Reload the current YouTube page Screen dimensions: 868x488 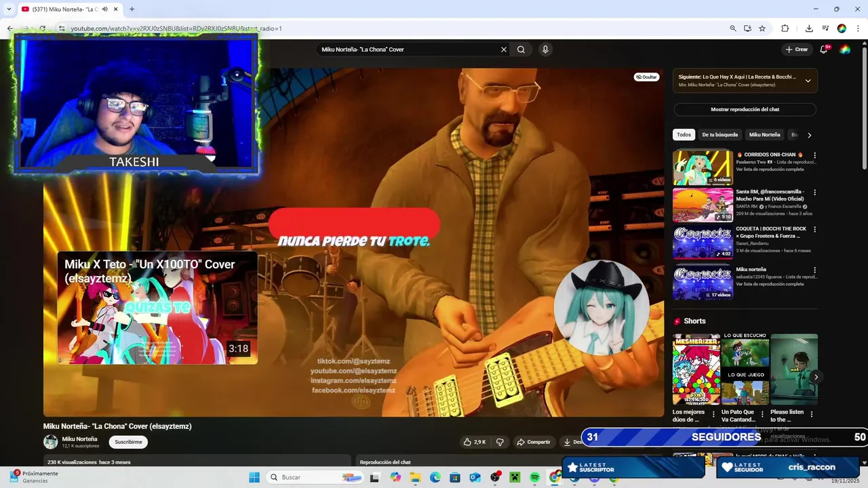pyautogui.click(x=42, y=28)
